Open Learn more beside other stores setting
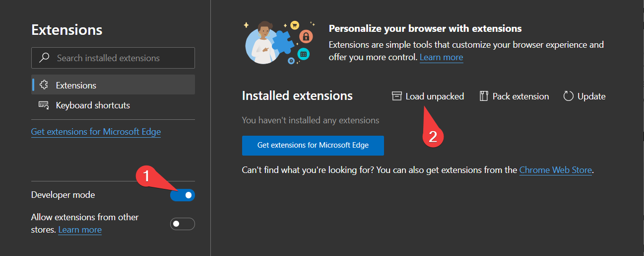 click(x=80, y=230)
